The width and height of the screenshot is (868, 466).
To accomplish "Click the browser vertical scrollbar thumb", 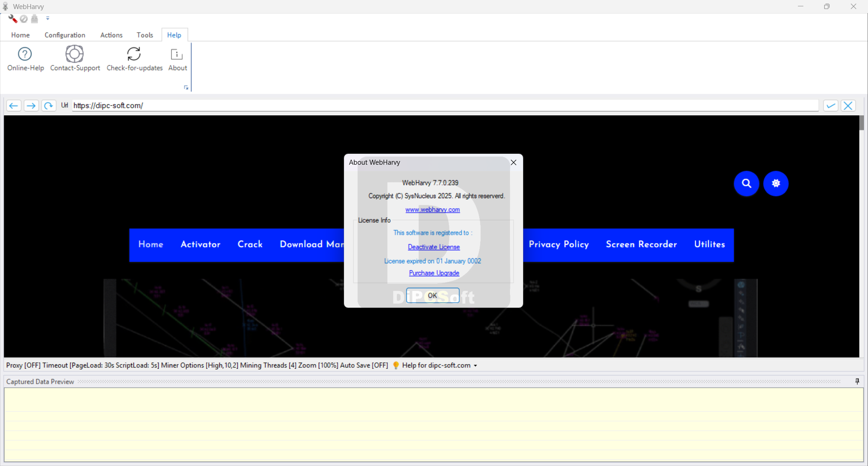I will (x=862, y=123).
